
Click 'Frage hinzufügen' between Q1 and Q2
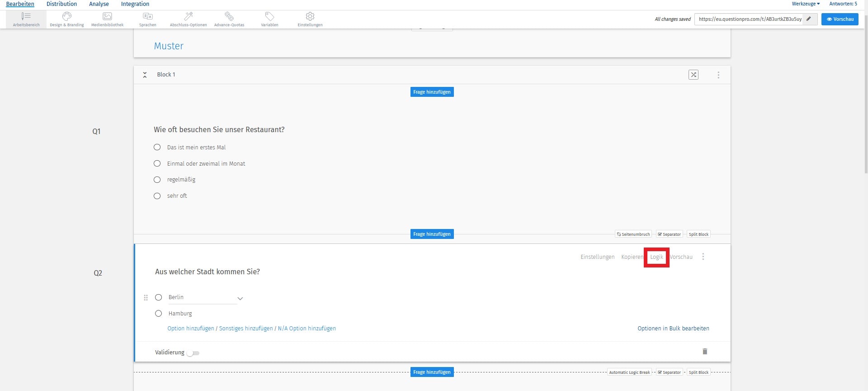(x=432, y=234)
